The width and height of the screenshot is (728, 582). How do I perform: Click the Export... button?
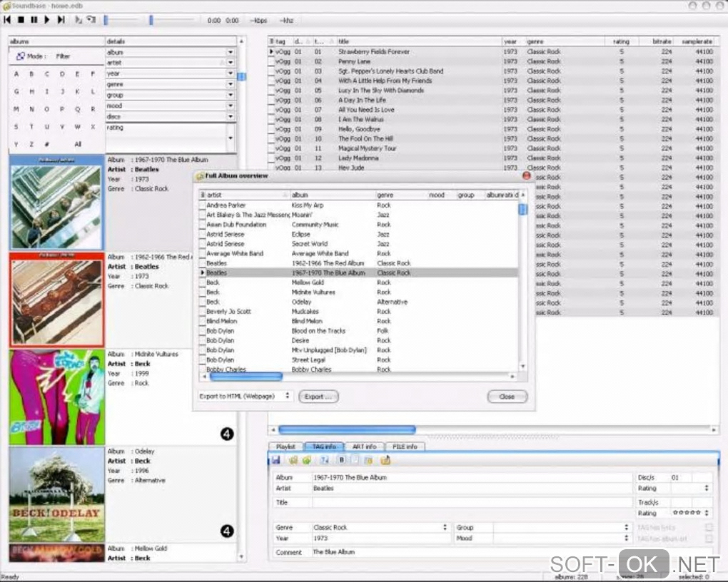[x=319, y=397]
